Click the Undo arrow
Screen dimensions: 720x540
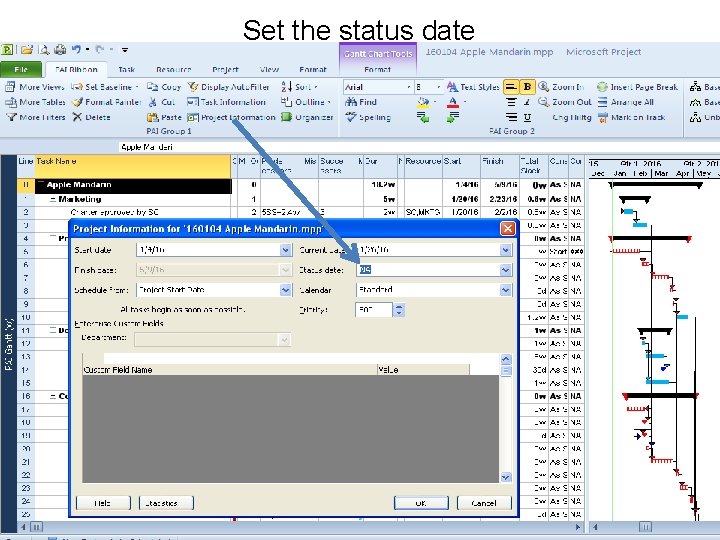coord(76,50)
